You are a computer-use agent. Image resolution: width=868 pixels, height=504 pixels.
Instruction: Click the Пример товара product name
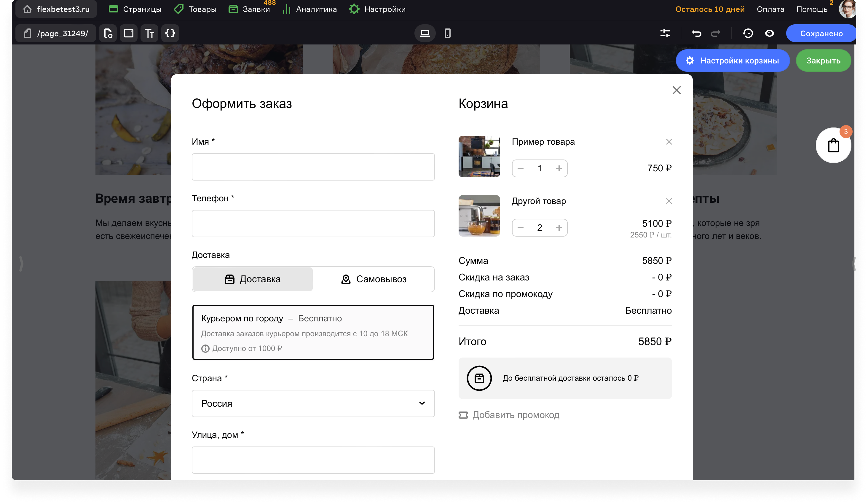(x=543, y=142)
